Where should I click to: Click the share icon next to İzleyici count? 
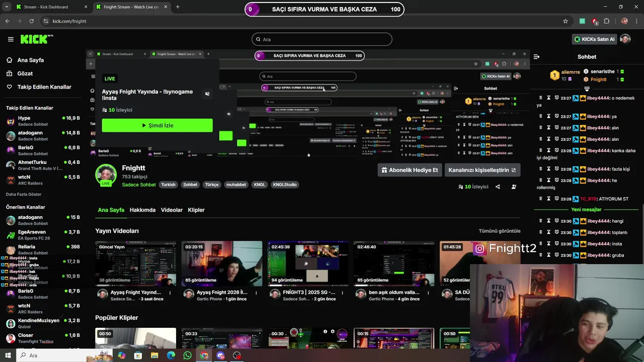click(498, 187)
